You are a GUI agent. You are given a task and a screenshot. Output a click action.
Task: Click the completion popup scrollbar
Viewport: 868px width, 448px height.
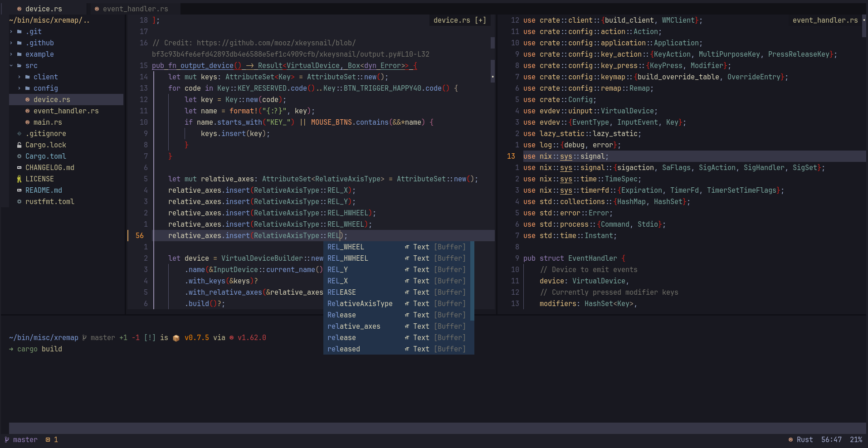[x=472, y=281]
